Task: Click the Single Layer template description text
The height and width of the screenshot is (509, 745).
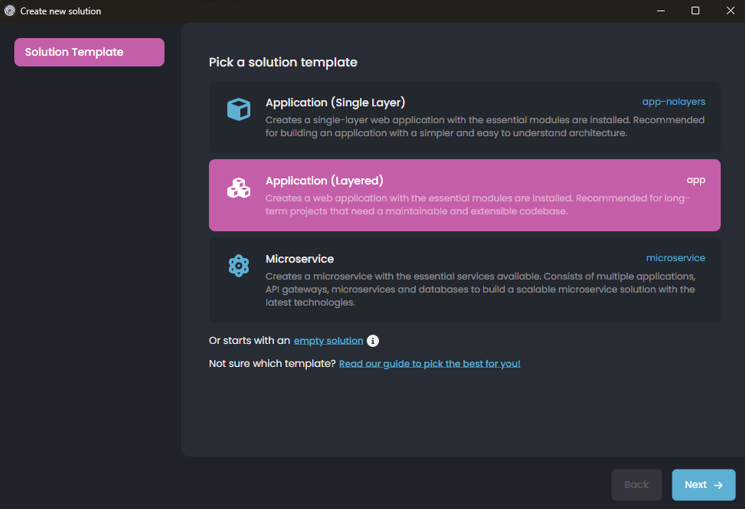Action: pos(484,126)
